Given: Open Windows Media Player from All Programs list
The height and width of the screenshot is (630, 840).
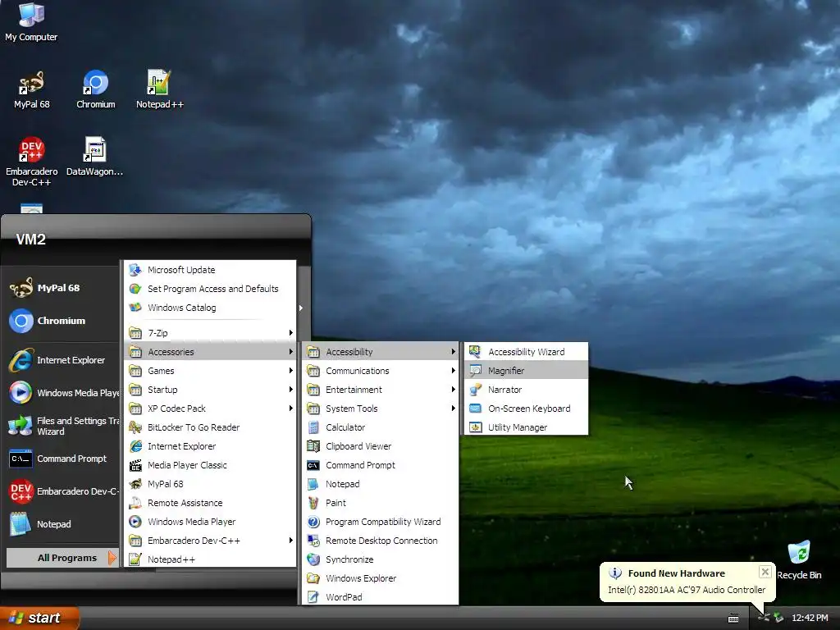Looking at the screenshot, I should click(x=210, y=522).
